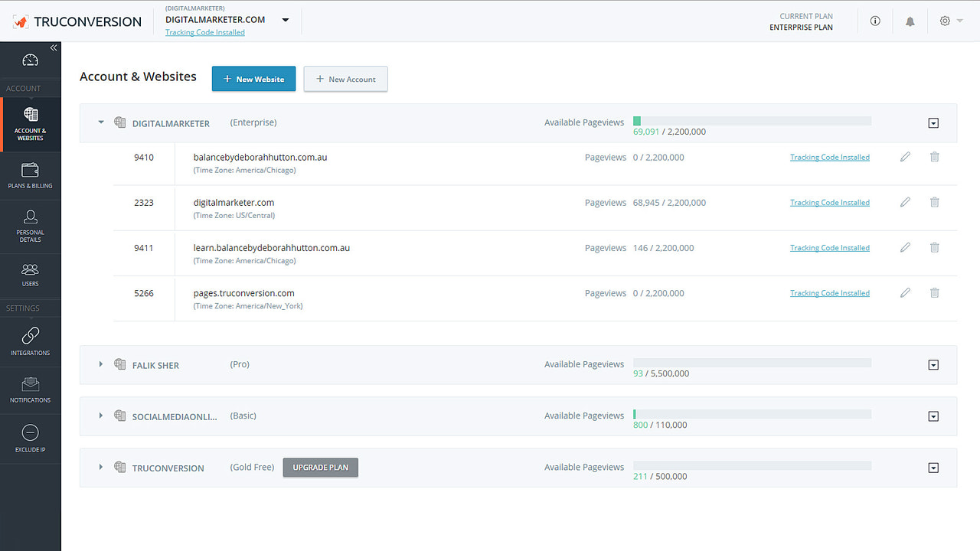Click the (Gold Free) plan label
The width and height of the screenshot is (980, 551).
click(x=252, y=467)
